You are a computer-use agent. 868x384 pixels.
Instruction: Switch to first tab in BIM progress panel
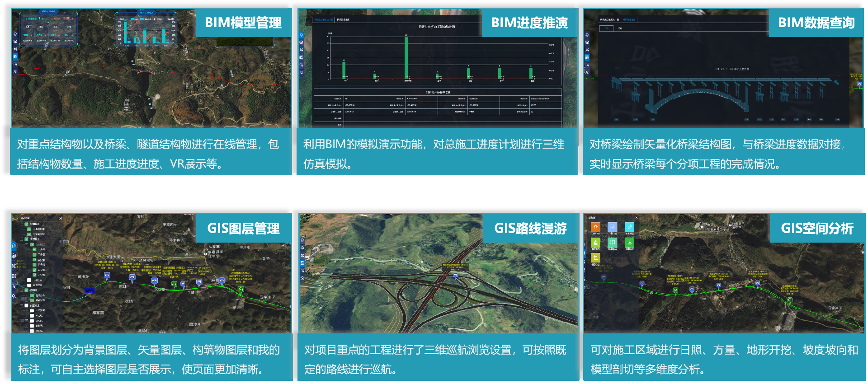(x=323, y=20)
